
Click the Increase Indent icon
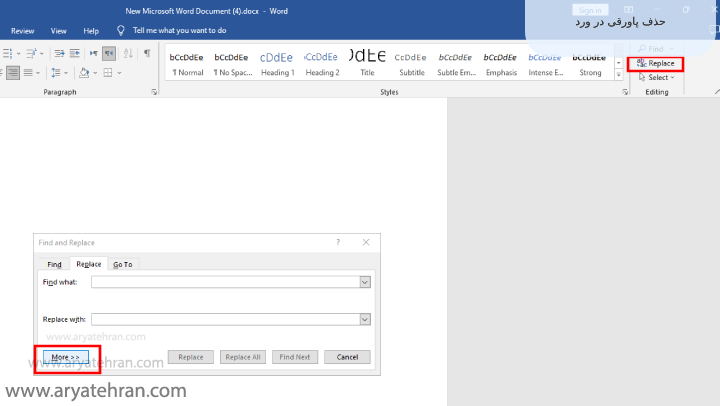(76, 53)
